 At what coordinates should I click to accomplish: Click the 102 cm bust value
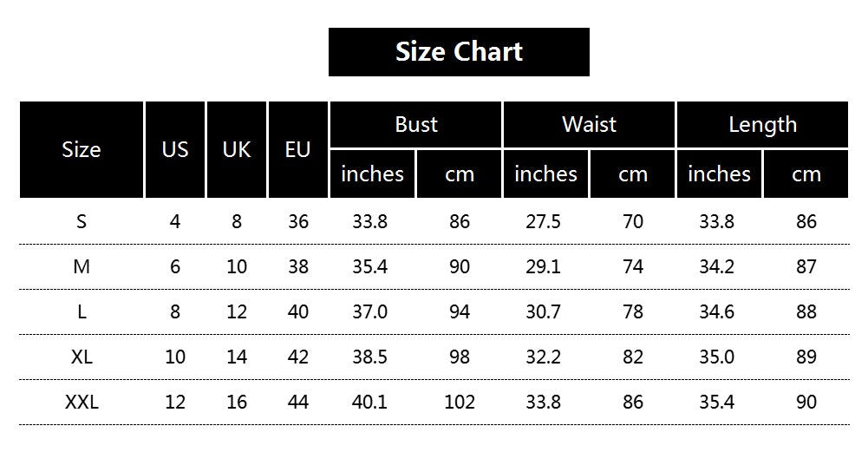(x=459, y=402)
